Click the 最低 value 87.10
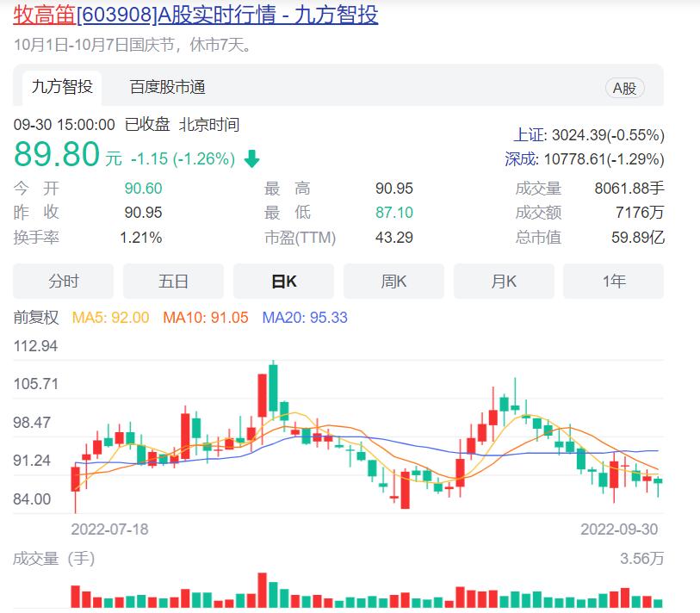The image size is (700, 613). click(x=394, y=213)
